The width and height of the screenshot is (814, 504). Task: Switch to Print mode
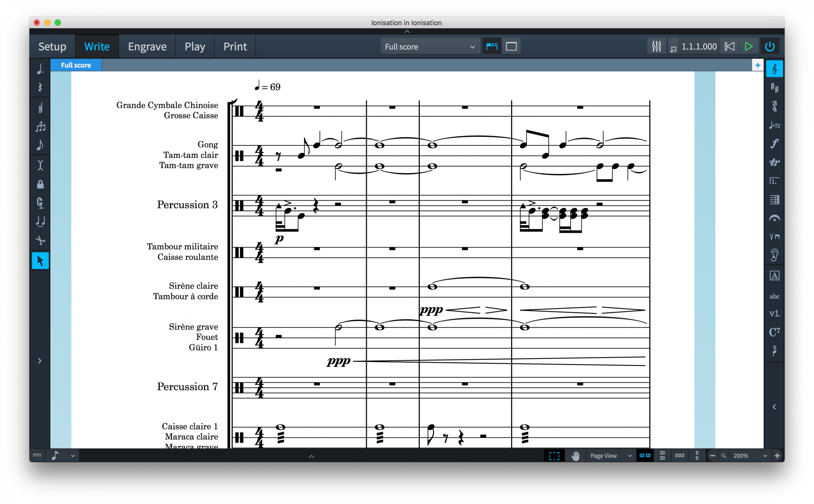[235, 46]
